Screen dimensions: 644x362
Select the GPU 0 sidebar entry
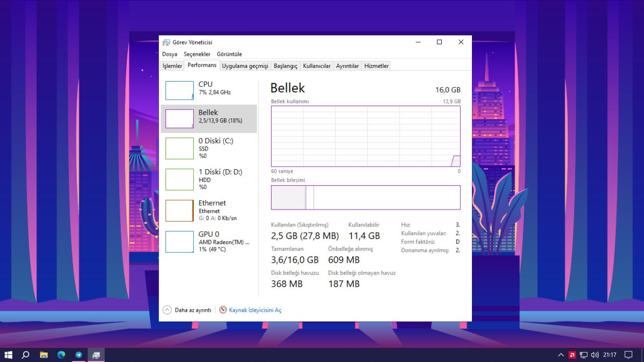(x=209, y=242)
